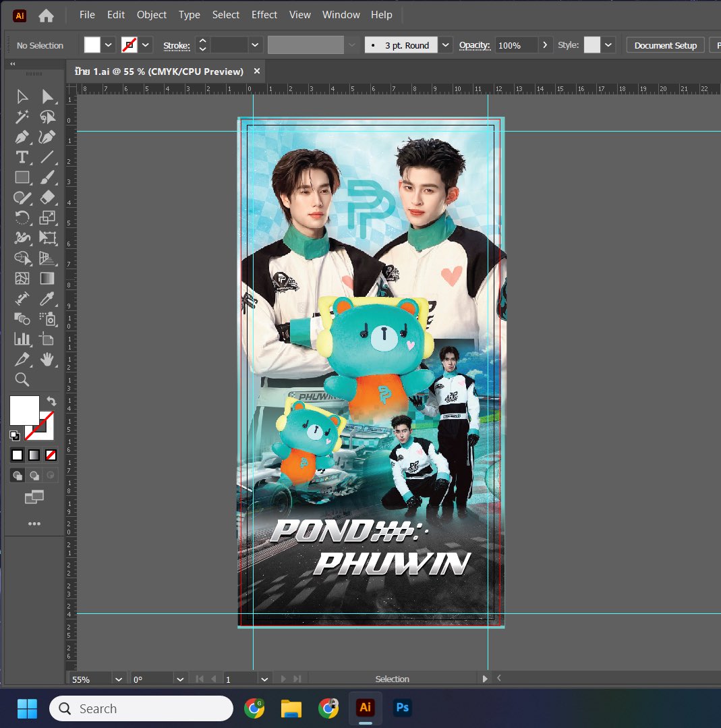Viewport: 721px width, 728px height.
Task: Pick the Rectangle tool
Action: [x=22, y=177]
